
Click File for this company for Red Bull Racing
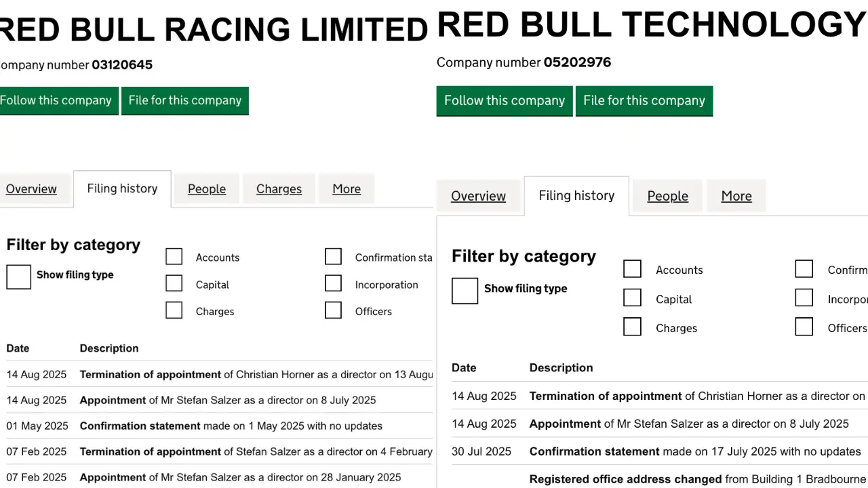[184, 100]
